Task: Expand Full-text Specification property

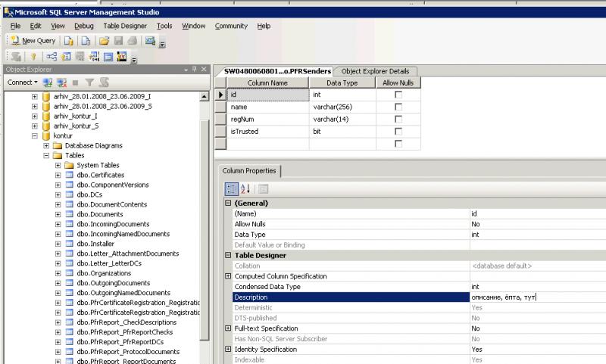Action: [228, 328]
